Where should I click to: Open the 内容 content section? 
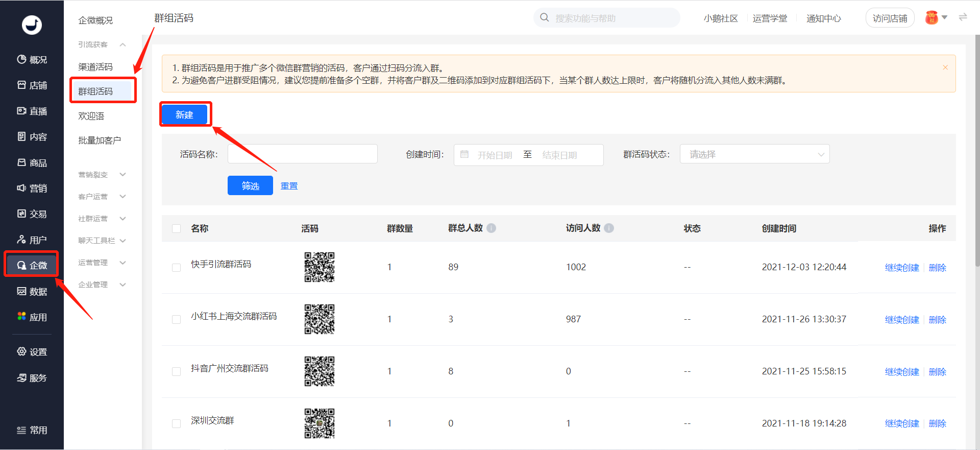[x=32, y=136]
